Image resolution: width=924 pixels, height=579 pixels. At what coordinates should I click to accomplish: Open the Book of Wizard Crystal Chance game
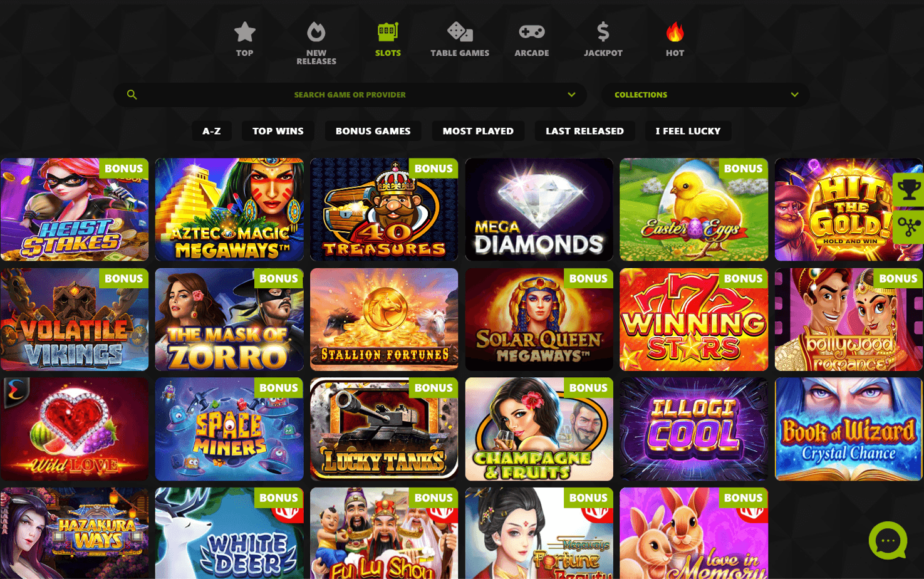[x=848, y=429]
